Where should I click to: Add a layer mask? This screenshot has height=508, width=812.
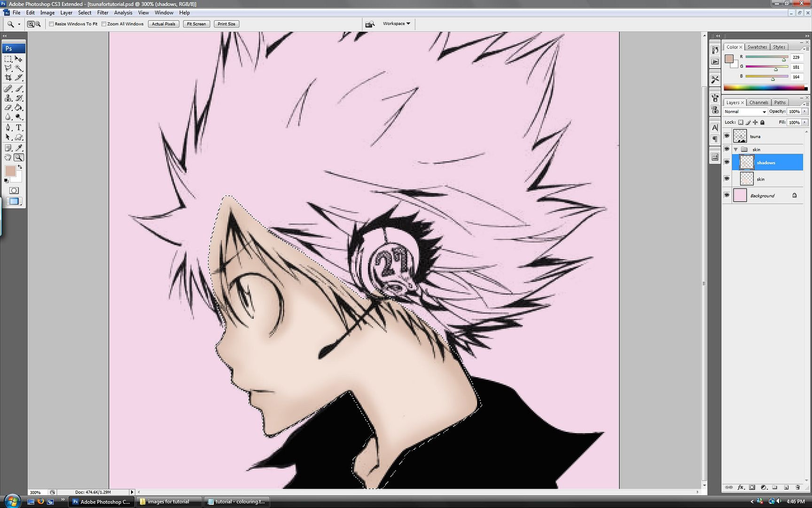[x=752, y=487]
